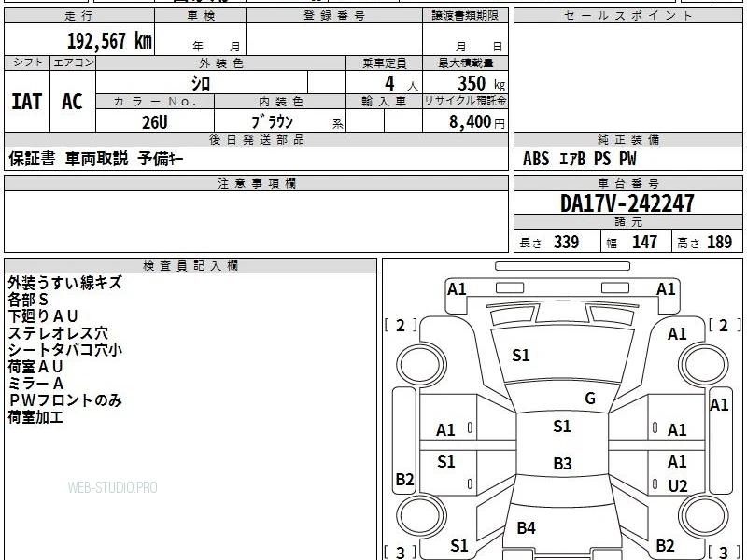The height and width of the screenshot is (560, 747).
Task: Select exterior color value シロ
Action: click(x=201, y=83)
